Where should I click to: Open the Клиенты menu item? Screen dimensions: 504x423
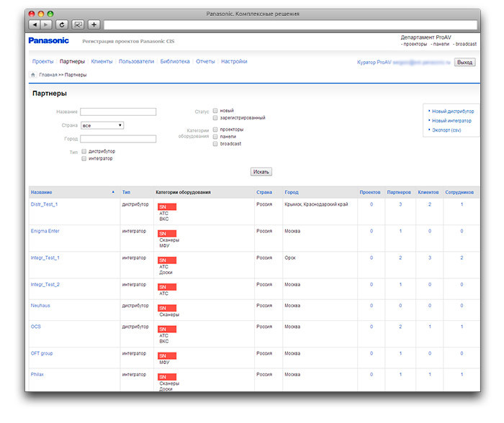[x=102, y=61]
